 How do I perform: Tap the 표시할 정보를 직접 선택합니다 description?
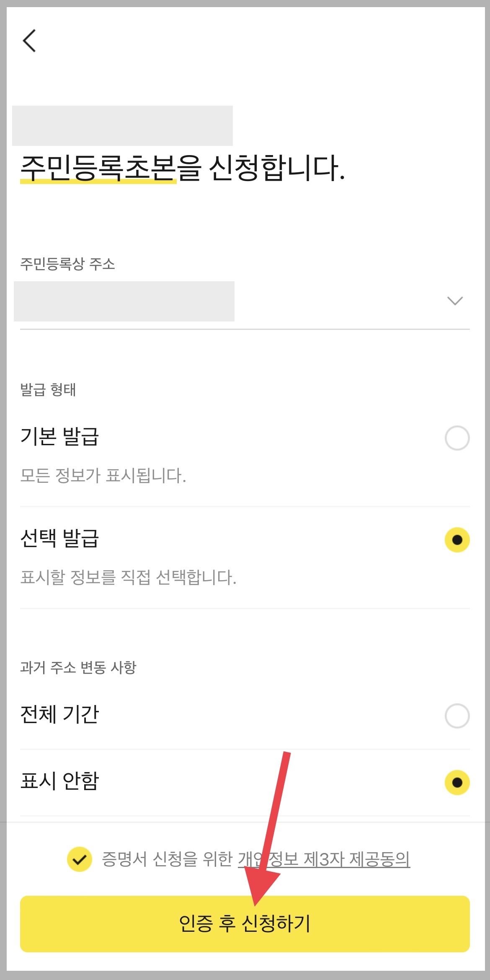(128, 577)
